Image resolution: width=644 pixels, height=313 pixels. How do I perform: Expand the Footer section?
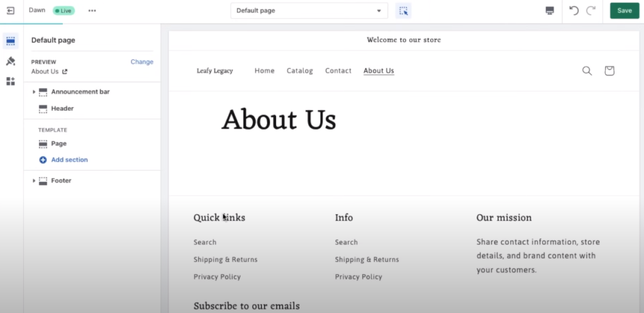coord(34,181)
